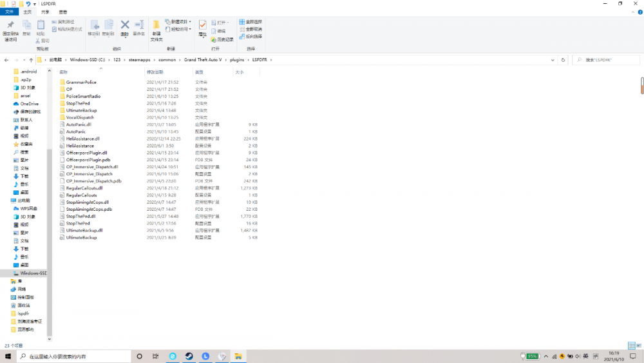Select the UltimateBackup.dll file
644x363 pixels.
click(84, 231)
